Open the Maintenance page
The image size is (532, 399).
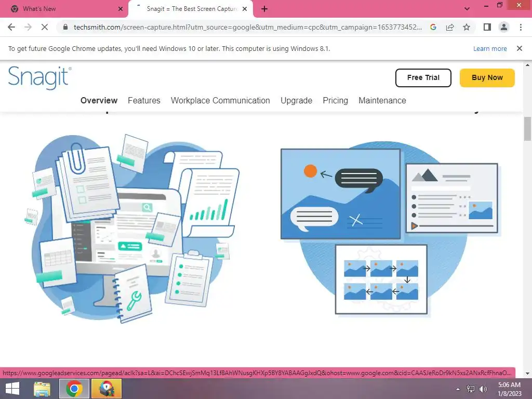[382, 100]
